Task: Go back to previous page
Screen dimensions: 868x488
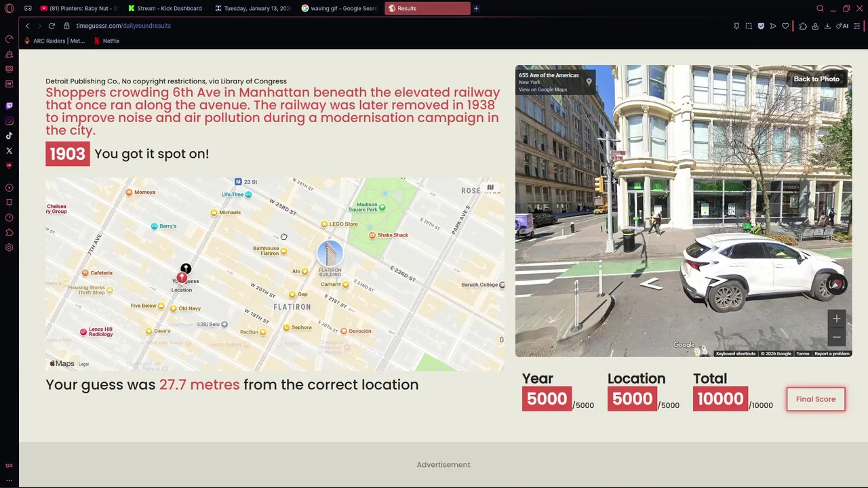Action: coord(27,26)
